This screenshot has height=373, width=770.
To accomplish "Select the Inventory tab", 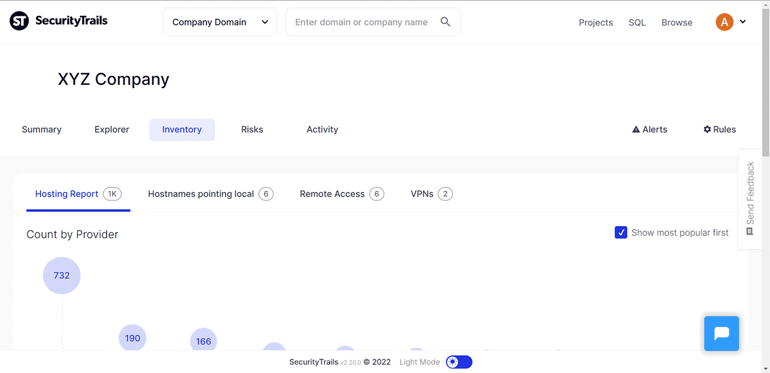I will pos(182,130).
